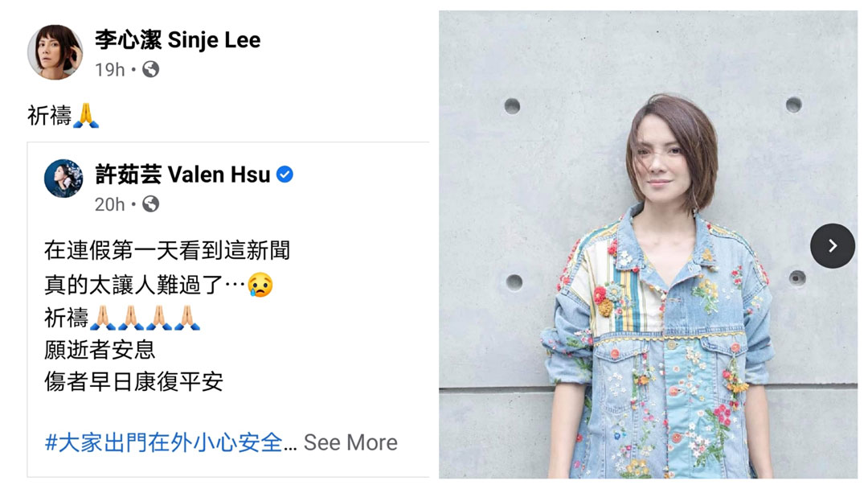This screenshot has height=489, width=868.
Task: Open 李心潔 Sinje Lee profile name link
Action: pos(177,40)
